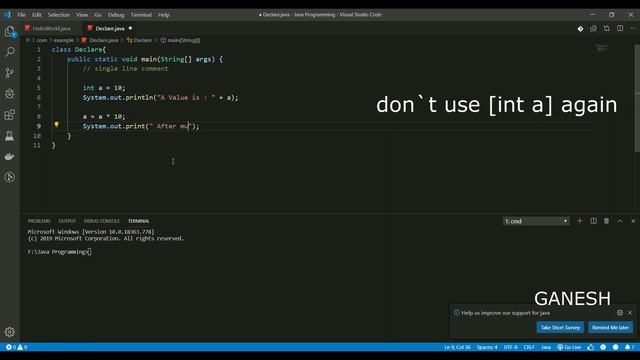Click in the terminal at 'F:\Java Programming>' prompt
The width and height of the screenshot is (640, 360).
60,252
